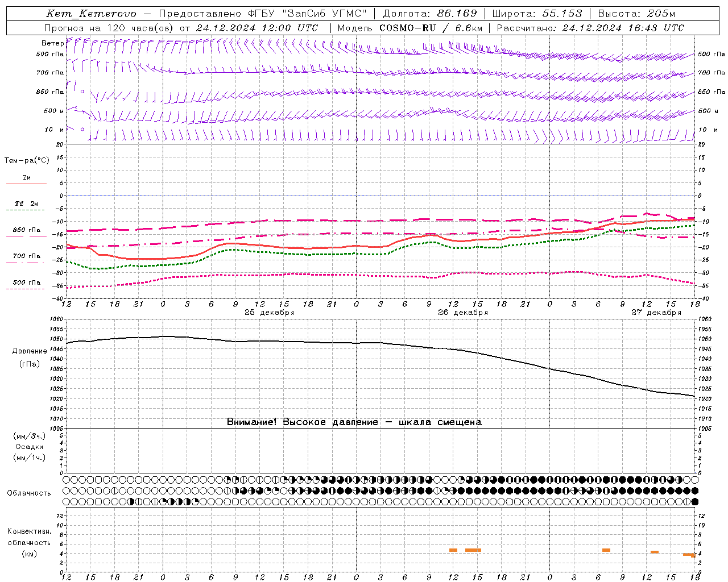
Task: Select the Высота: 205м field
Action: pos(636,14)
